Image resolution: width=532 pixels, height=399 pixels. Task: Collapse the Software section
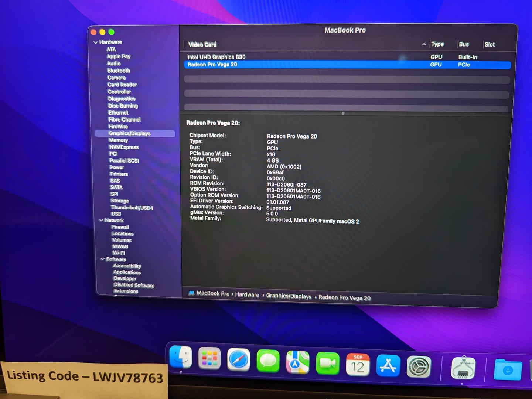[102, 259]
